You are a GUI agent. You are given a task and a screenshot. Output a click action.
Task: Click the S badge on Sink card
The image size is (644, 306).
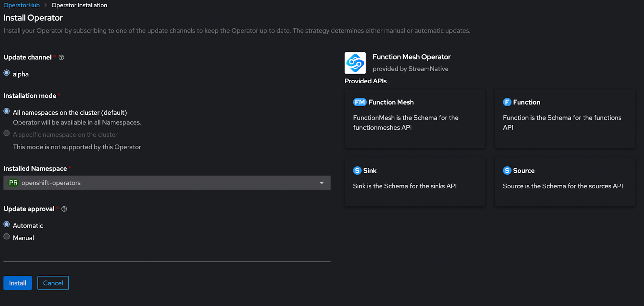tap(357, 171)
